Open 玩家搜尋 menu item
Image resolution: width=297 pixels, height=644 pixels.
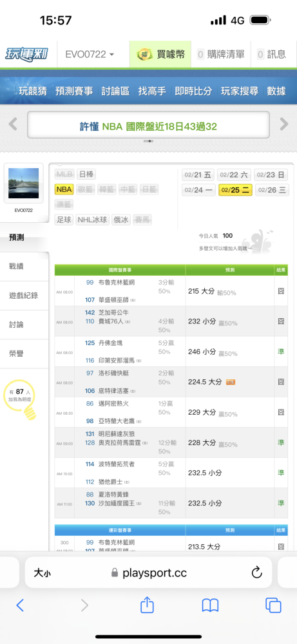(240, 91)
